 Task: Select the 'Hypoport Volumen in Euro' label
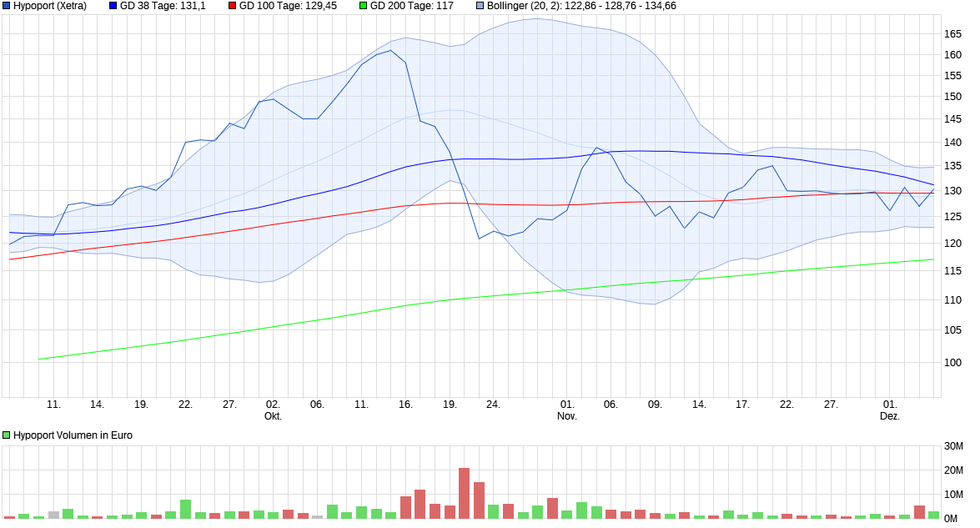pyautogui.click(x=73, y=435)
